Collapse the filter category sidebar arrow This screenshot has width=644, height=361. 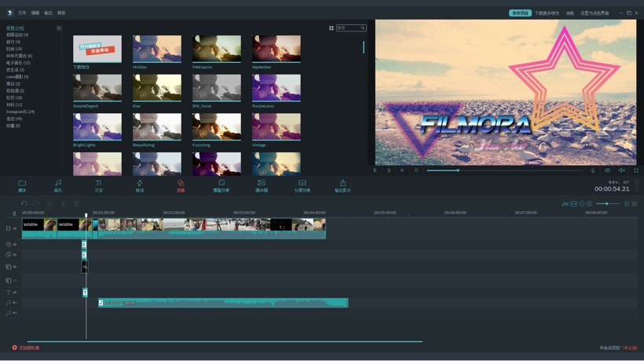point(59,28)
